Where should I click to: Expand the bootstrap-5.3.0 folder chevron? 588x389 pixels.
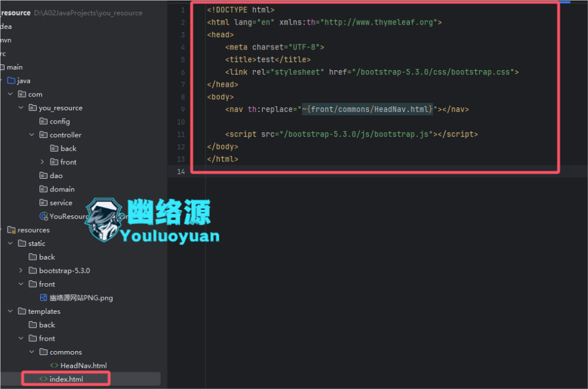(21, 271)
